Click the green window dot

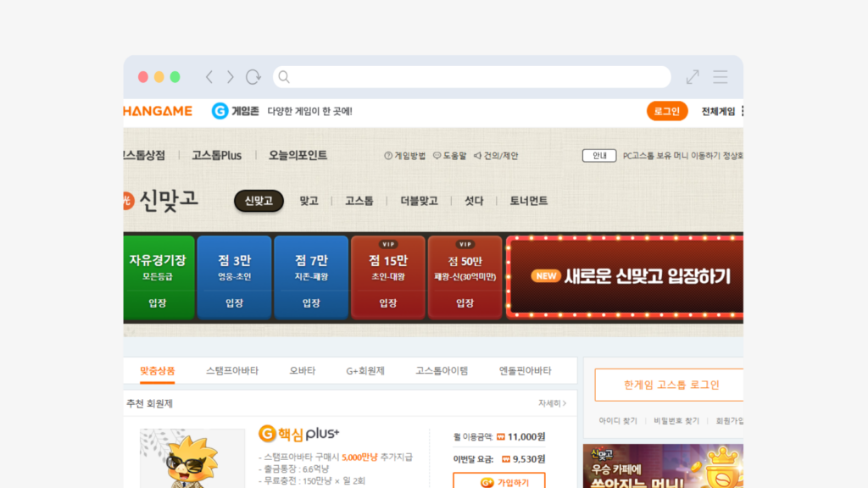click(x=175, y=77)
